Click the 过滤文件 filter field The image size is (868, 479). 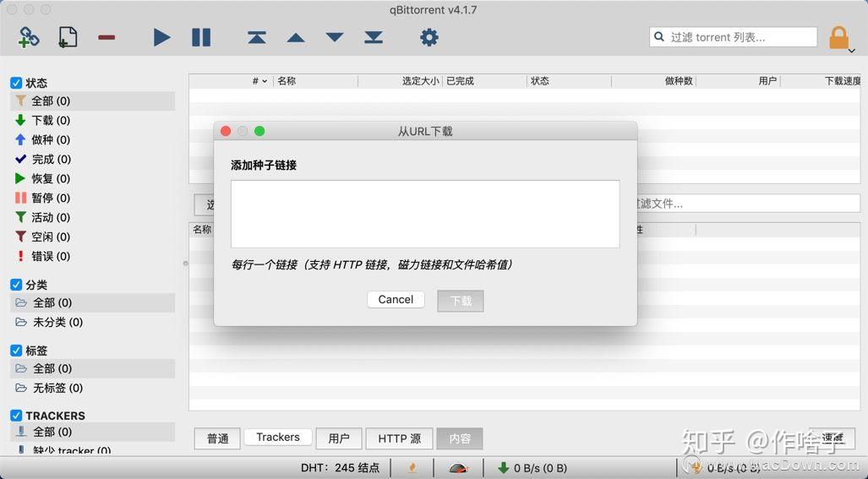pyautogui.click(x=749, y=204)
